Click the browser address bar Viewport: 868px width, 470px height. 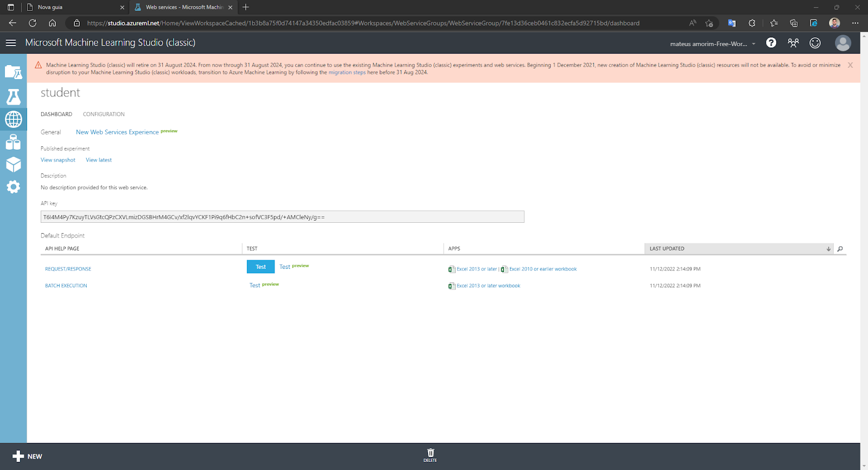(363, 23)
